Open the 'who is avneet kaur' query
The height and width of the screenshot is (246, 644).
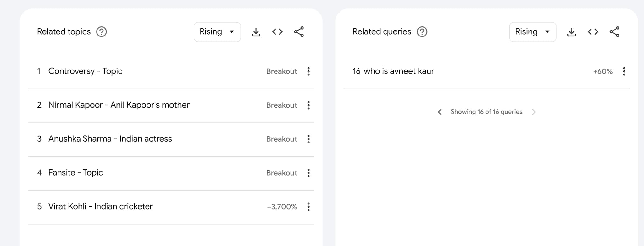pyautogui.click(x=399, y=71)
